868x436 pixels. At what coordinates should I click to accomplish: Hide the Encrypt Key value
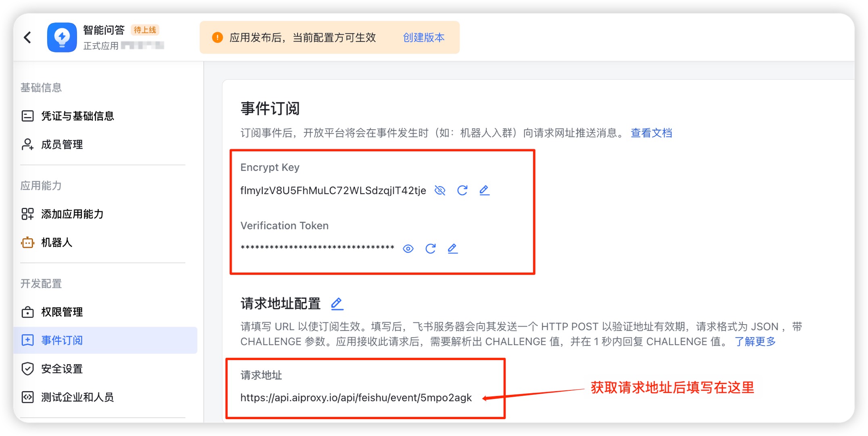click(440, 190)
